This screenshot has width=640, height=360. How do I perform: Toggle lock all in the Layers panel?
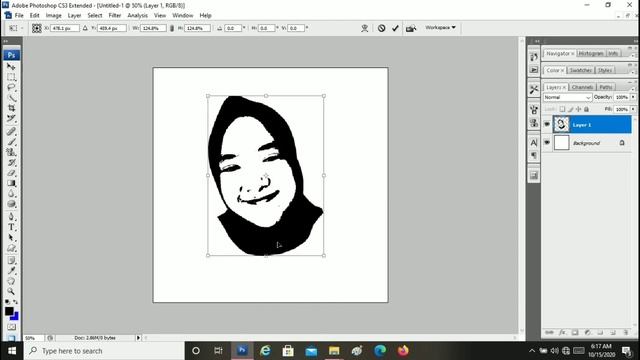(587, 109)
